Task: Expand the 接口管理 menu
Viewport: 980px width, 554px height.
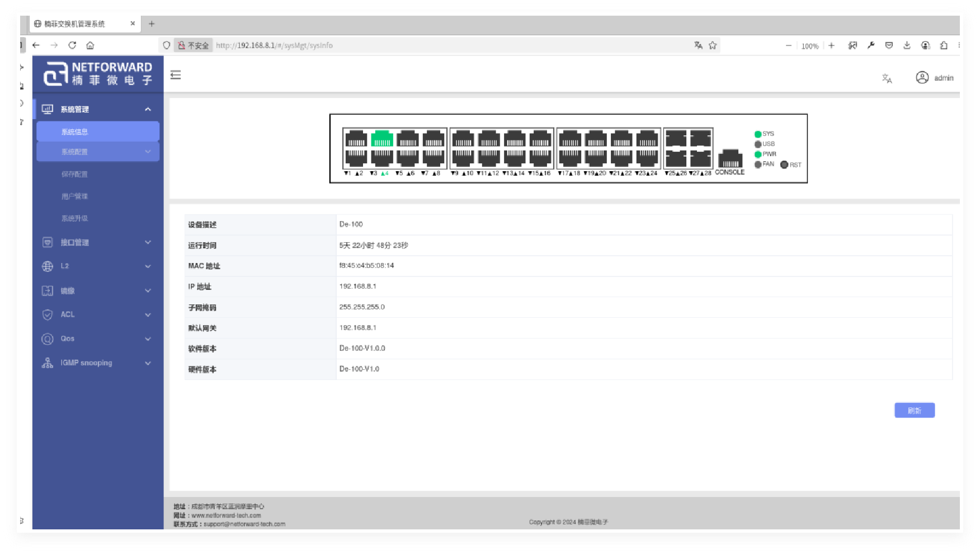Action: pyautogui.click(x=98, y=242)
